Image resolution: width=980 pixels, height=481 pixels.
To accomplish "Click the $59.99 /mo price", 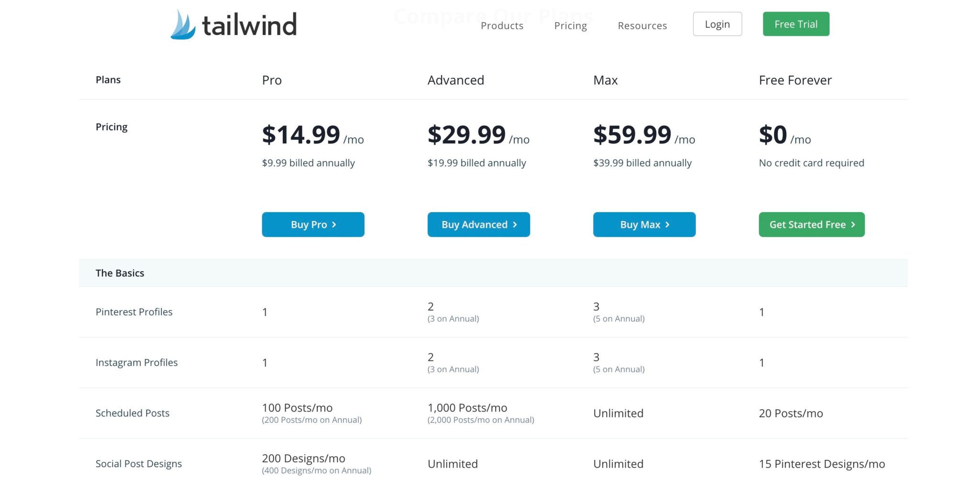I will (644, 134).
